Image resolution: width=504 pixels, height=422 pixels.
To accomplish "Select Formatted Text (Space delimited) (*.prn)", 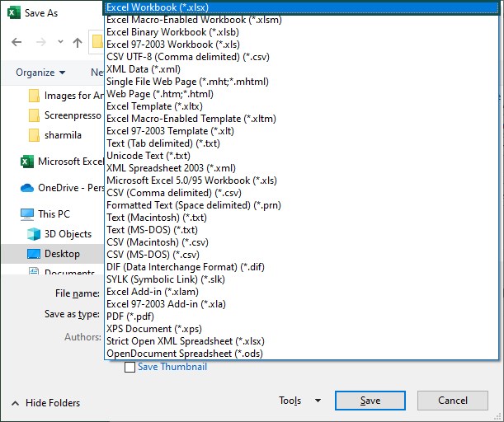I will click(x=301, y=205).
